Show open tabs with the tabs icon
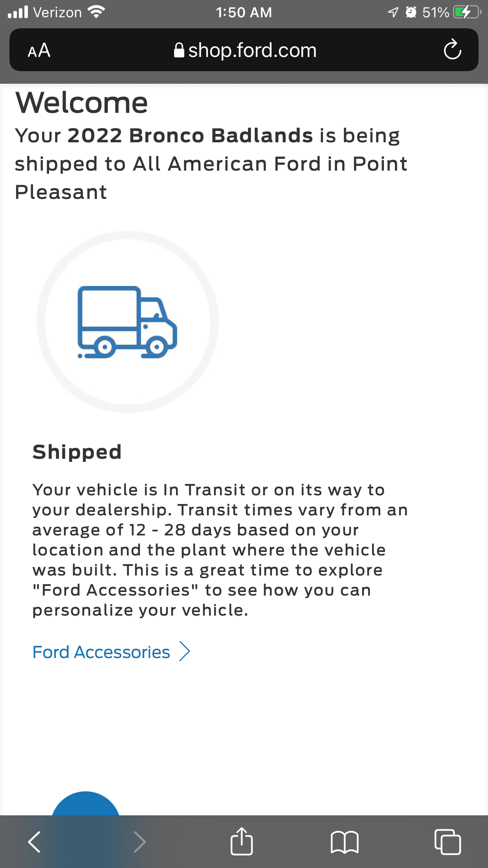The width and height of the screenshot is (488, 868). [x=448, y=842]
